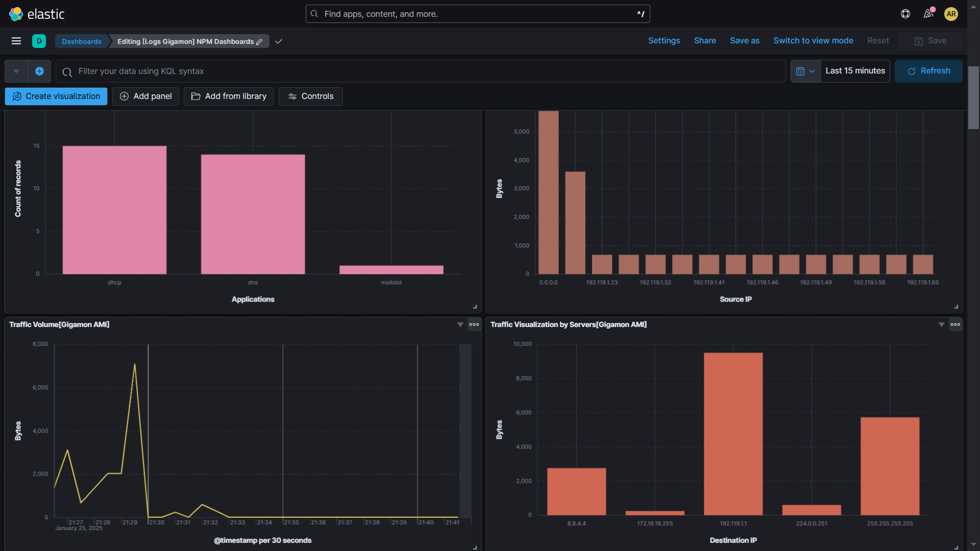Open options for Traffic Visualization by Servers panel
The width and height of the screenshot is (980, 551).
click(x=957, y=324)
